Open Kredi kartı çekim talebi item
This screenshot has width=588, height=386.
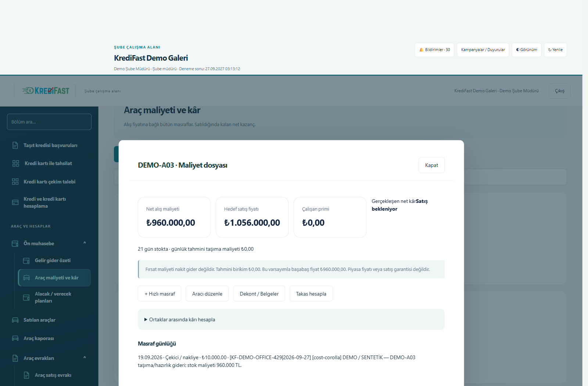coord(49,182)
